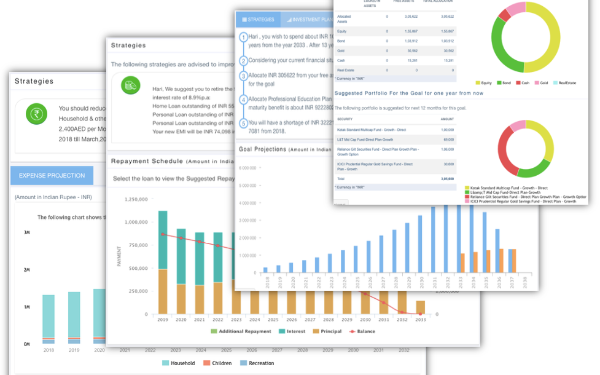Click Kotak Standard Multicap Fund table row
This screenshot has width=600, height=375.
point(395,130)
